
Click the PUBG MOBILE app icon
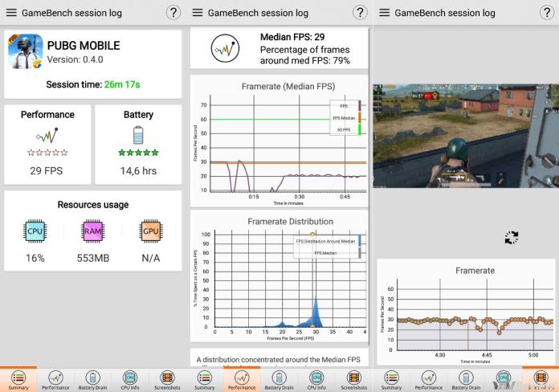coord(26,51)
